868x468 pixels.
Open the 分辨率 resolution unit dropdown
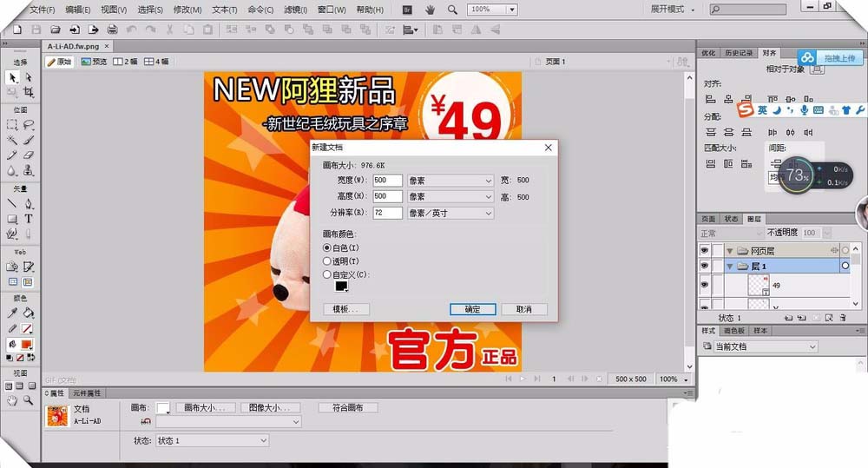[450, 213]
